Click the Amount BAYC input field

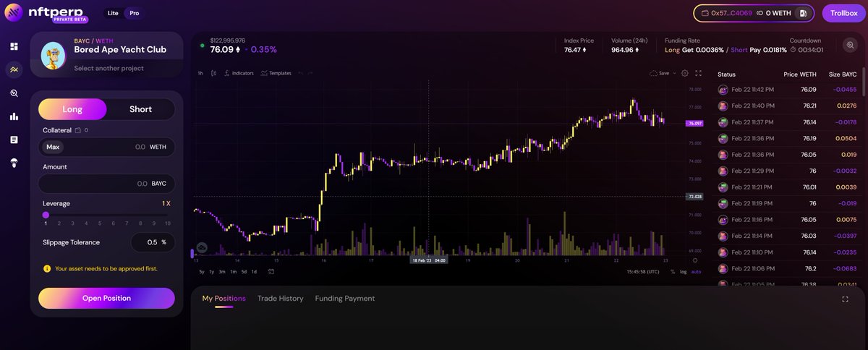click(x=106, y=184)
